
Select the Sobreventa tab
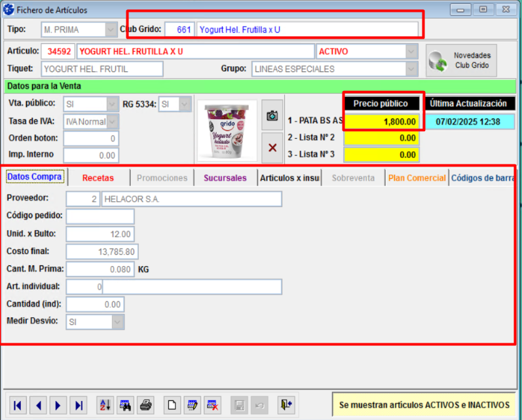click(353, 178)
